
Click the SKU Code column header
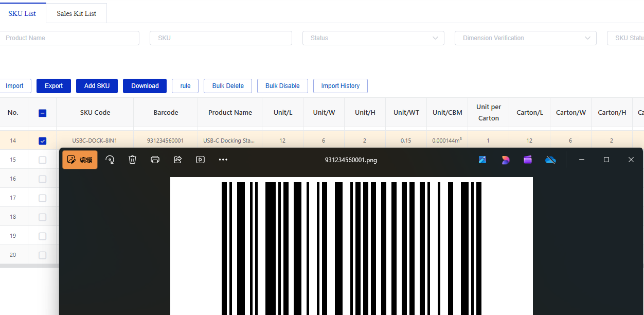(95, 112)
